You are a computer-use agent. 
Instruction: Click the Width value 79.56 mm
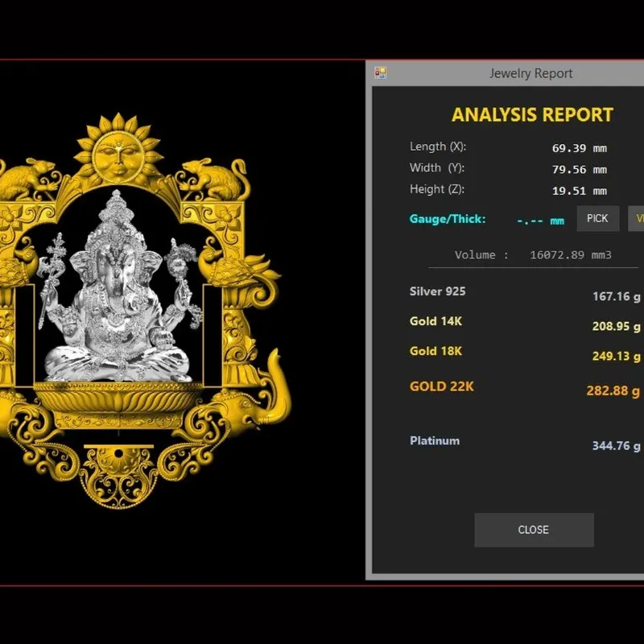click(579, 170)
